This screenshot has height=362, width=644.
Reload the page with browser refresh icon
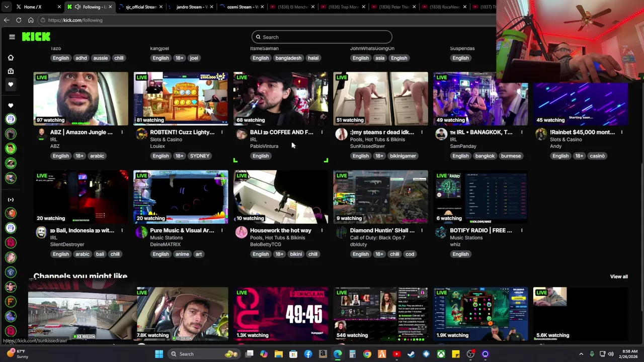pyautogui.click(x=19, y=20)
